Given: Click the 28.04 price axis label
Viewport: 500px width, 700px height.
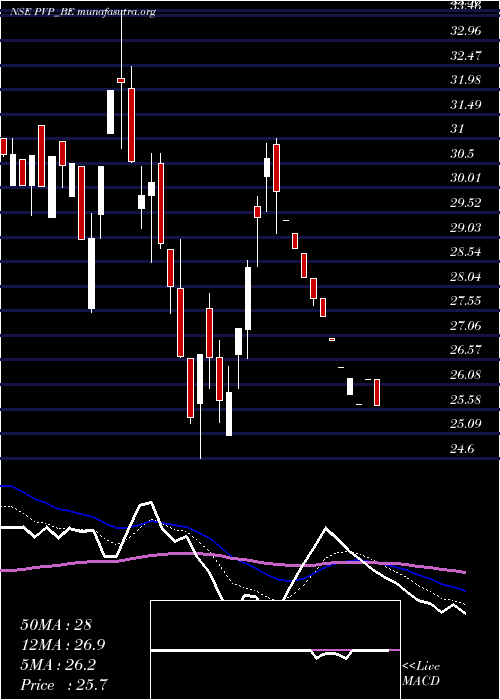Looking at the screenshot, I should point(465,277).
